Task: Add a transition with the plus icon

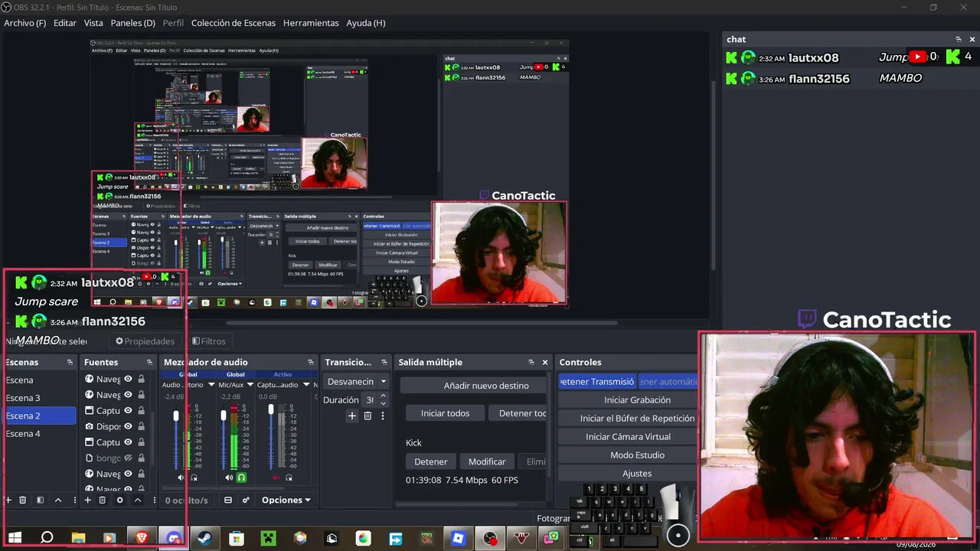Action: point(352,416)
